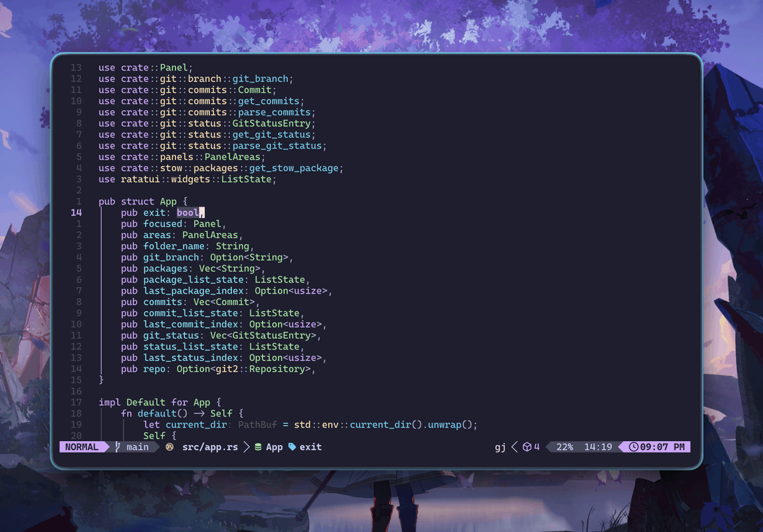Click GitStatusEntry in the import line

tap(272, 123)
